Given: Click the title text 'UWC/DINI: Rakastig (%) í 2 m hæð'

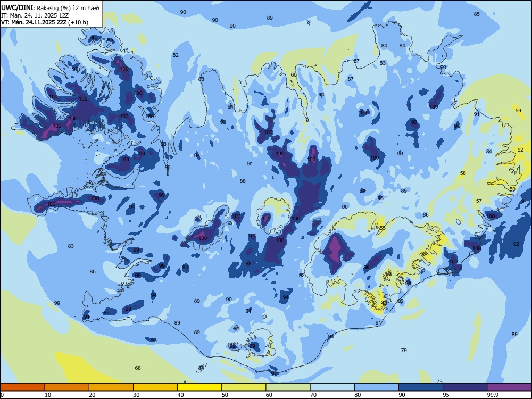Looking at the screenshot, I should click(51, 7).
